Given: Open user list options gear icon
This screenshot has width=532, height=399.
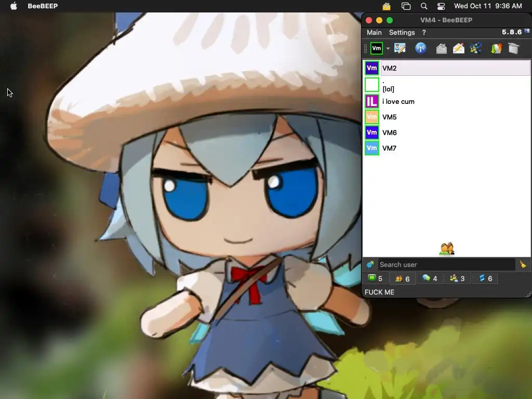Looking at the screenshot, I should 370,264.
